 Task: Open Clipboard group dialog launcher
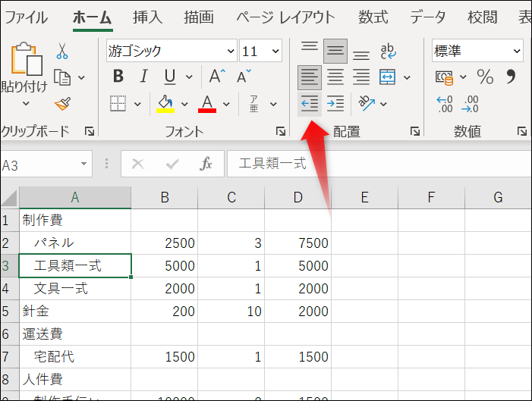click(90, 131)
